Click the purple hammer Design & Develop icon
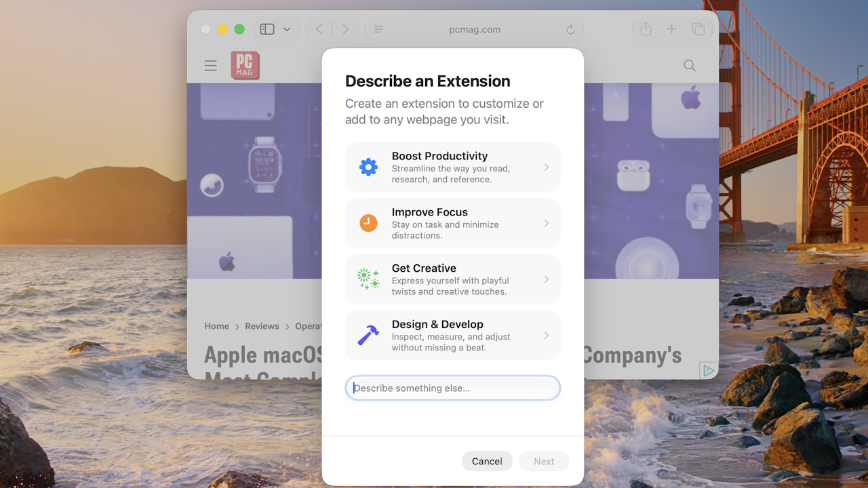This screenshot has width=868, height=488. click(x=368, y=335)
